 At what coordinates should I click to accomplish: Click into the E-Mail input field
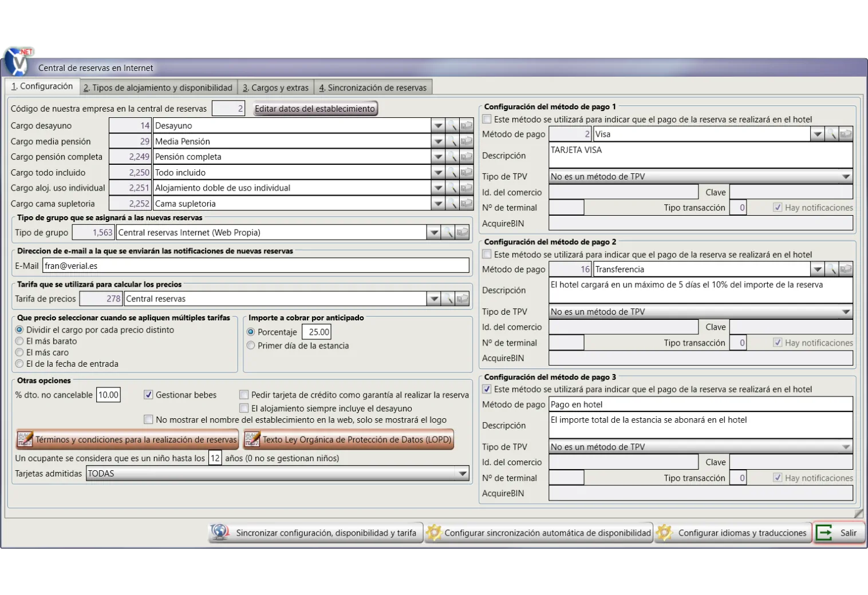[255, 266]
